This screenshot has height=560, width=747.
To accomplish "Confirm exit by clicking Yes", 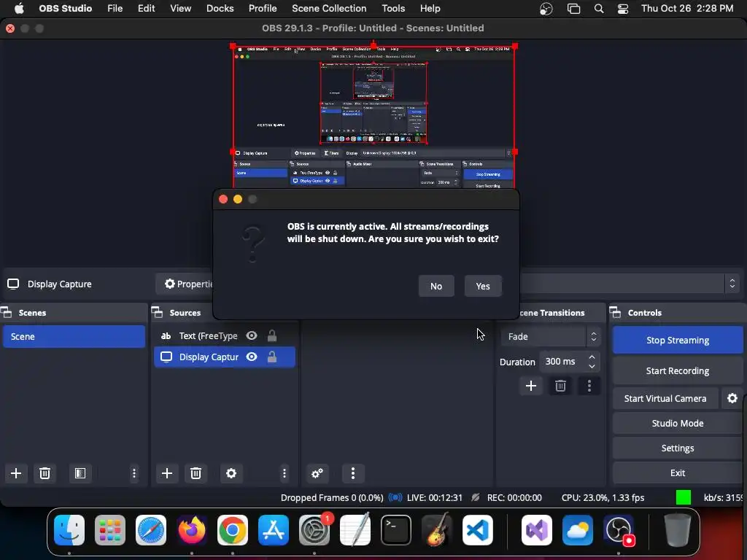I will tap(483, 286).
